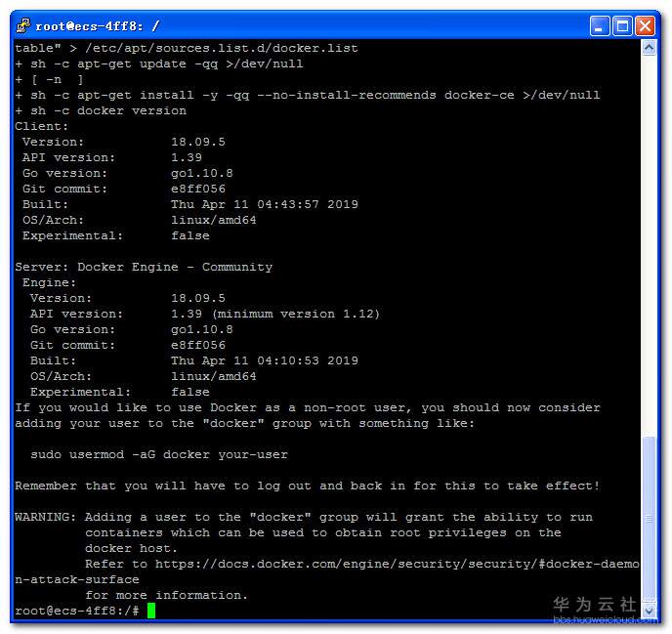This screenshot has height=634, width=672.
Task: Click the 'WARNING:' text
Action: (x=46, y=517)
